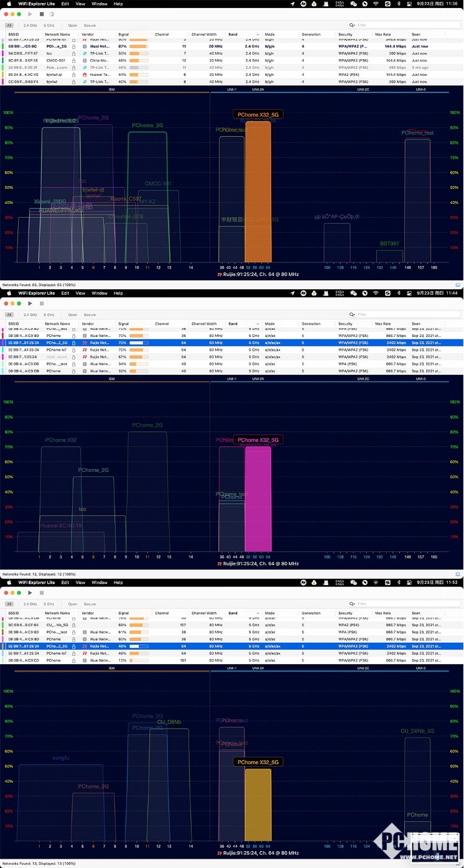Open the Window menu in the 11:44 menu bar
This screenshot has width=464, height=868.
pos(99,293)
